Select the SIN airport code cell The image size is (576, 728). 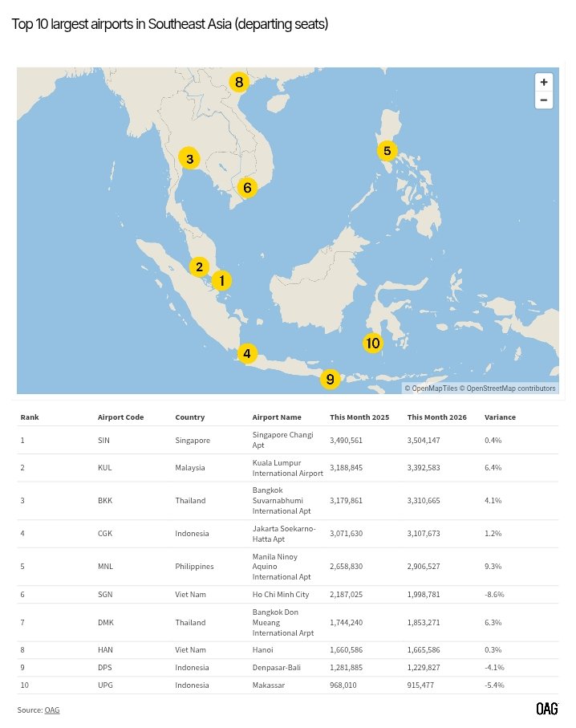(104, 440)
